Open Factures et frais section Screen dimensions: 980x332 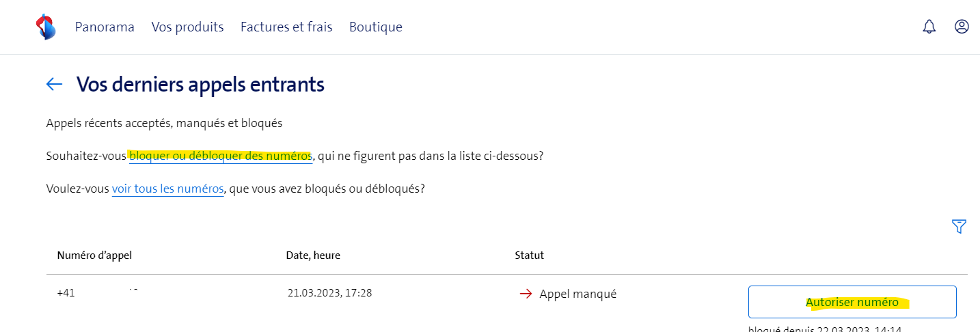286,27
